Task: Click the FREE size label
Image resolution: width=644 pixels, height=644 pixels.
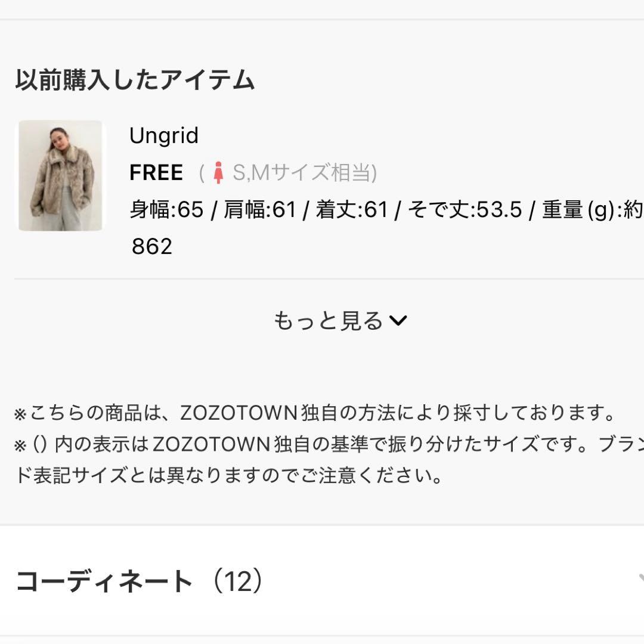Action: tap(156, 173)
